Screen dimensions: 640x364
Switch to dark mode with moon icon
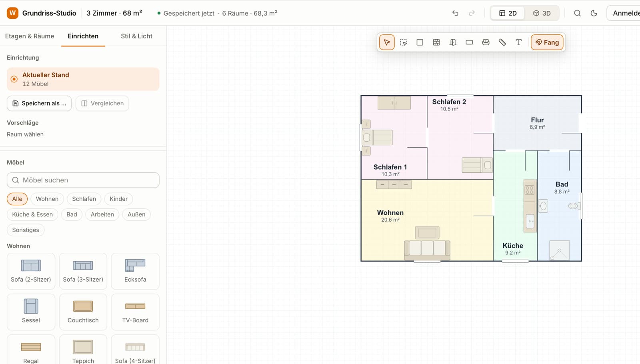pos(594,13)
